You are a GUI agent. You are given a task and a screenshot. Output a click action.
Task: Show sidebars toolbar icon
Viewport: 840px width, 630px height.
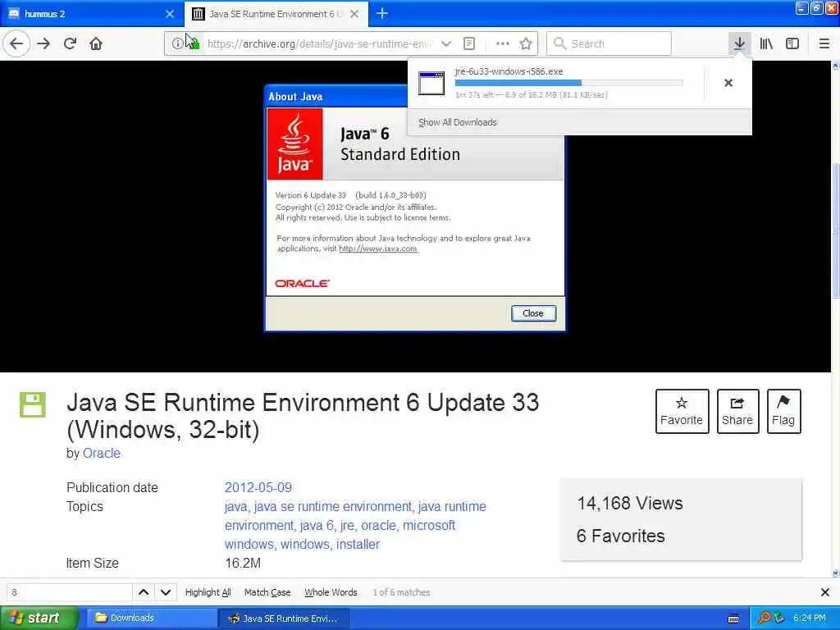[x=792, y=44]
